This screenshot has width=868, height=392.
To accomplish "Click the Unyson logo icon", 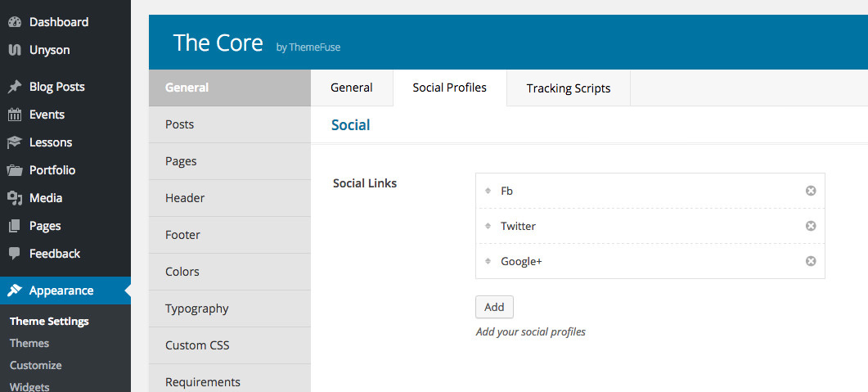I will [15, 50].
